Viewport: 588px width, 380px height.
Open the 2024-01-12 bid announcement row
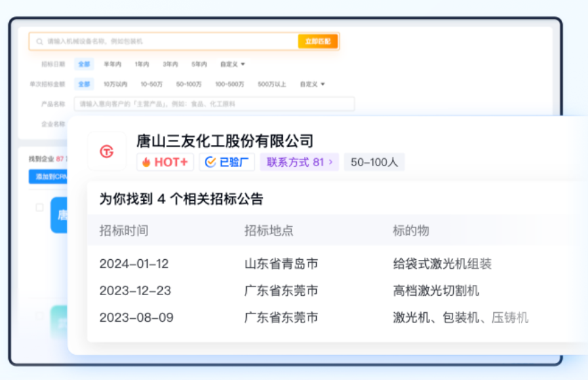click(134, 264)
